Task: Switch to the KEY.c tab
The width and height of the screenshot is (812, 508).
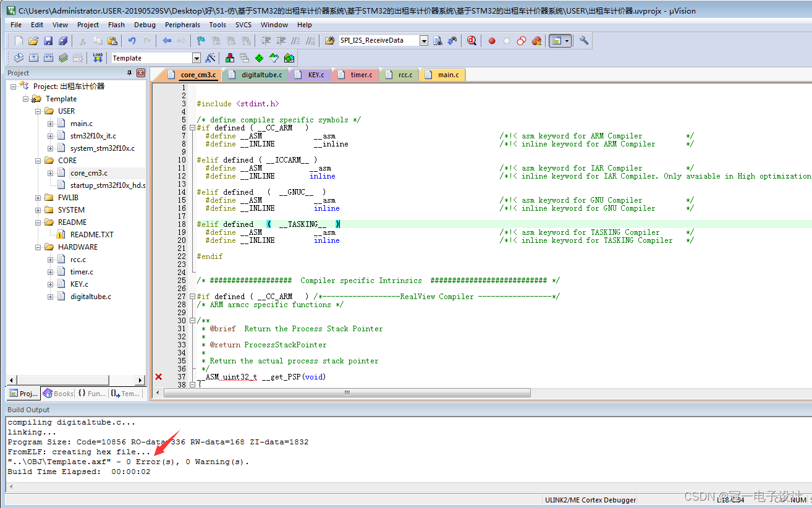Action: point(311,75)
